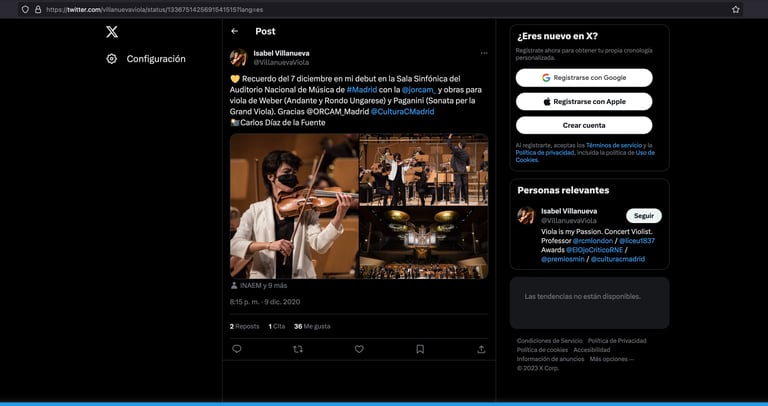Open the #Madrid hashtag link
Viewport: 768px width, 406px height.
[x=361, y=90]
